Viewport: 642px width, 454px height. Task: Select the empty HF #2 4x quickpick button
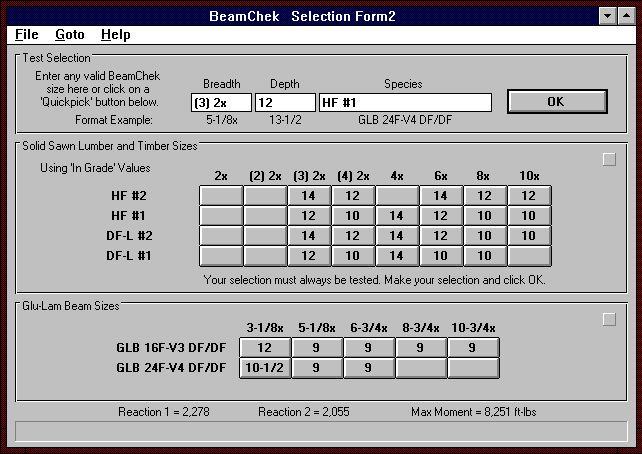[397, 195]
